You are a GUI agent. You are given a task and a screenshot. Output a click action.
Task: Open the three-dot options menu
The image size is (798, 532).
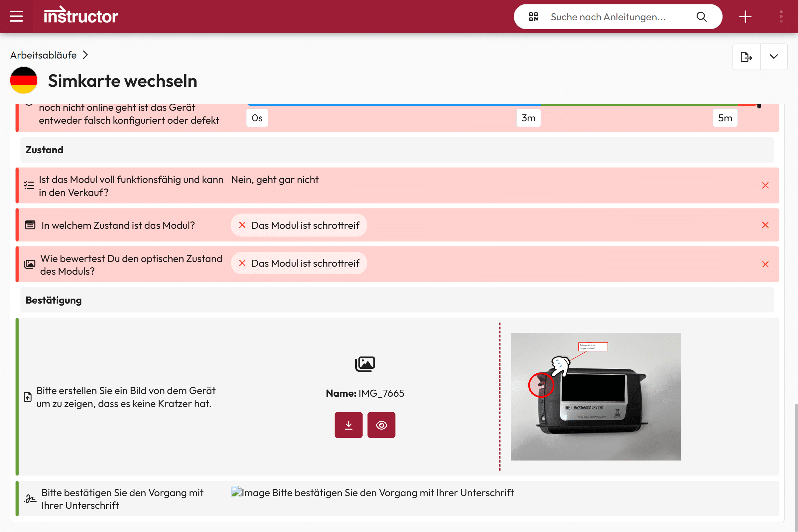[781, 17]
